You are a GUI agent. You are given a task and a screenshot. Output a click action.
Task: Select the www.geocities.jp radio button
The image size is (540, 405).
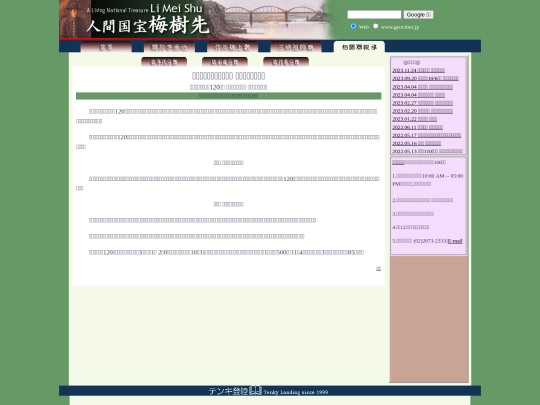point(376,26)
